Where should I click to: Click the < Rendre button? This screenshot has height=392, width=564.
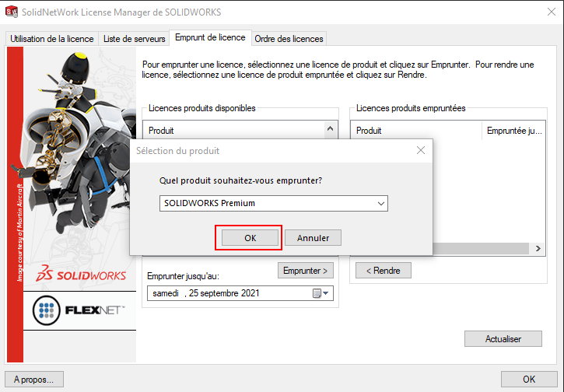click(x=383, y=271)
